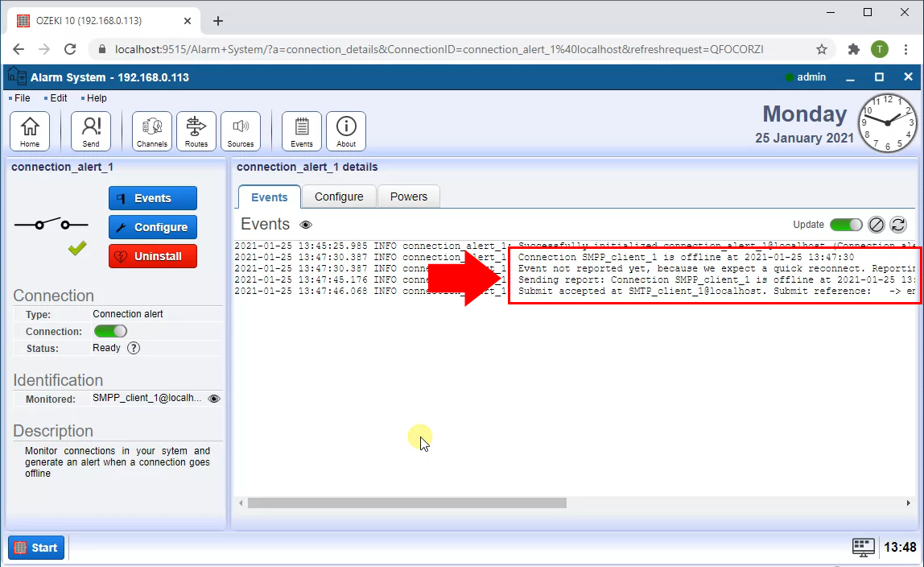
Task: Open the Channels toolbar icon
Action: (152, 130)
